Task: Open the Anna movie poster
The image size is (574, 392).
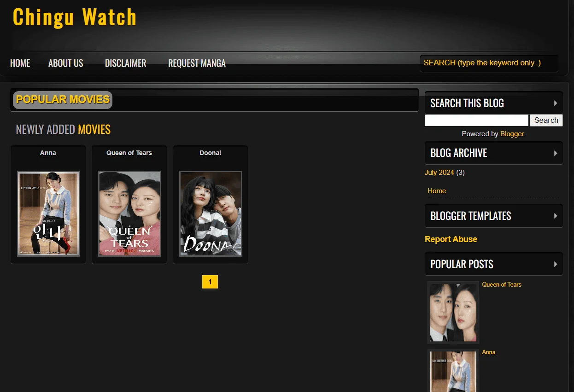Action: 48,213
